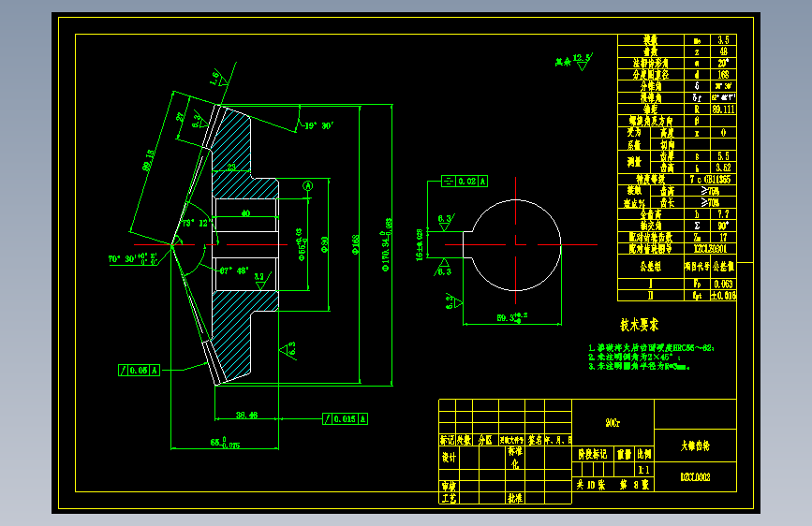Select the '0.05 A' runout tolerance frame

pos(139,371)
